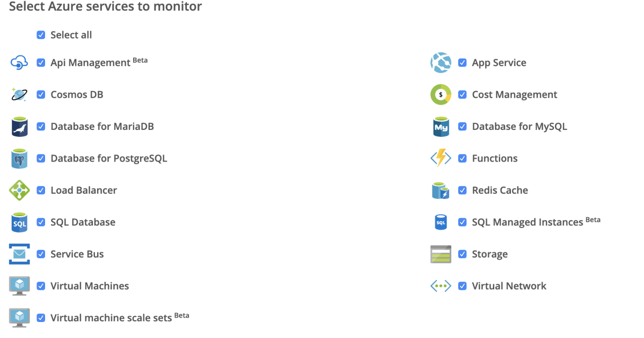Toggle the Database for MySQL checkbox
This screenshot has height=338, width=644.
coord(462,127)
